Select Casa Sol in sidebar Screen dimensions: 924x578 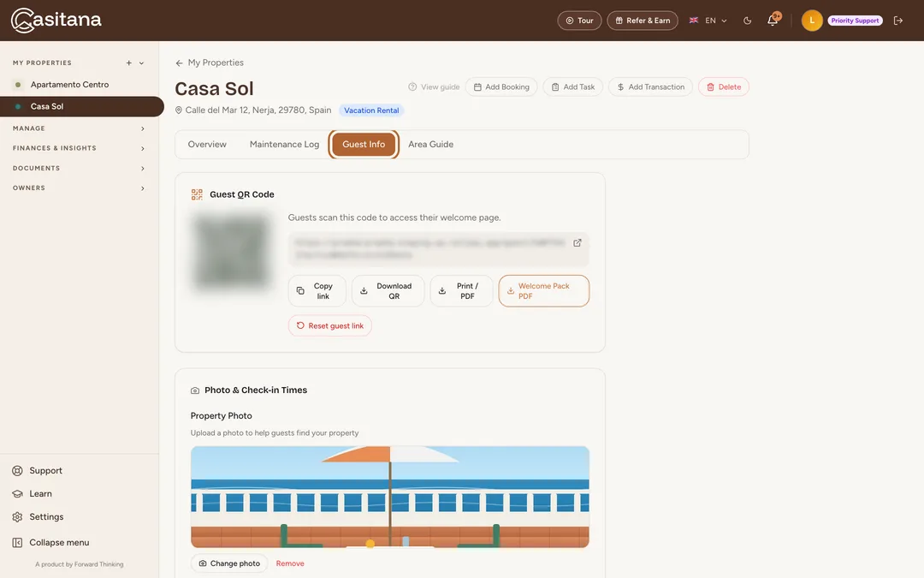(82, 106)
